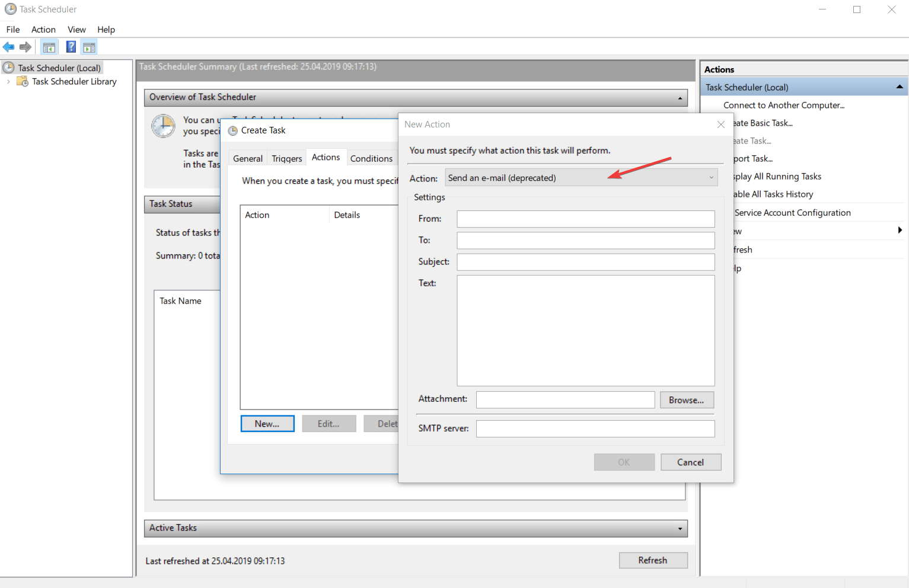Screen dimensions: 909x588
Task: Click the New button under the actions list
Action: (267, 423)
